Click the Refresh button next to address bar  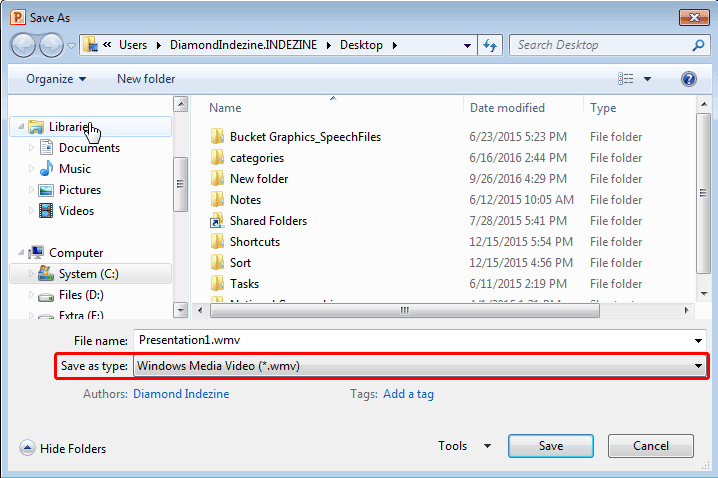coord(490,45)
